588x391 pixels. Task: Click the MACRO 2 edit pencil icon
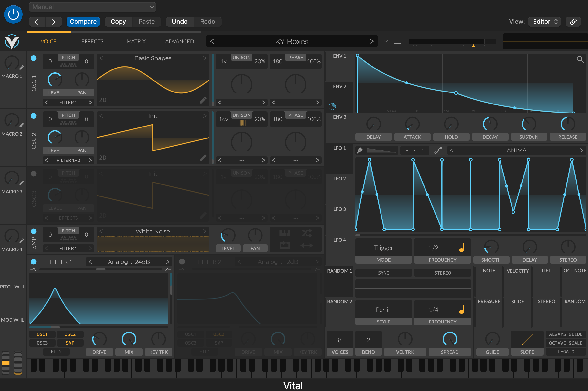pos(22,125)
